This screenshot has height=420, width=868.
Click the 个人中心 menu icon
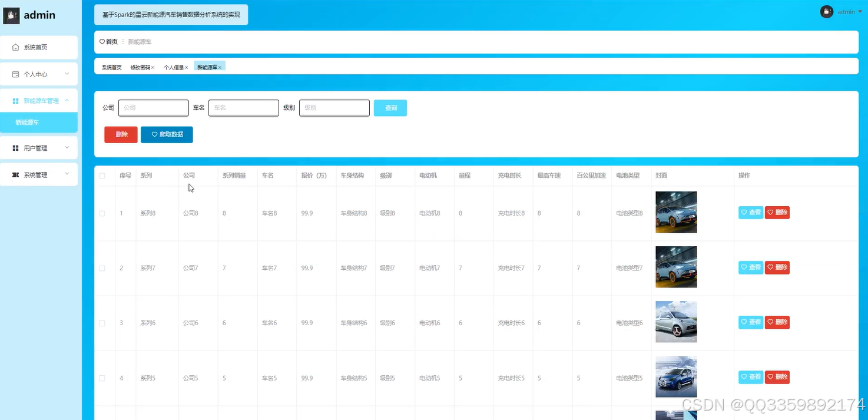15,75
